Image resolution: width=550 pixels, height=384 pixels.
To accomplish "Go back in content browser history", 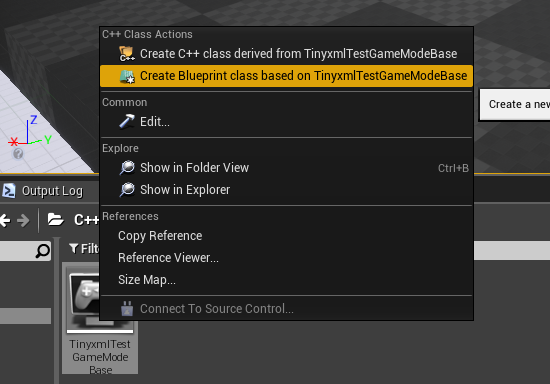I will pyautogui.click(x=5, y=221).
